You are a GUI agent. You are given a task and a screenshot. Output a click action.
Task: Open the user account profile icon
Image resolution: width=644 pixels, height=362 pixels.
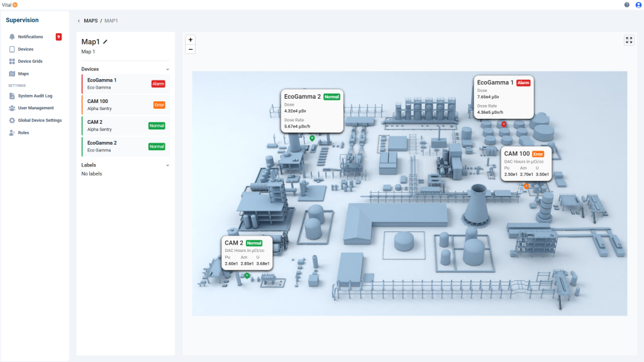click(x=638, y=5)
